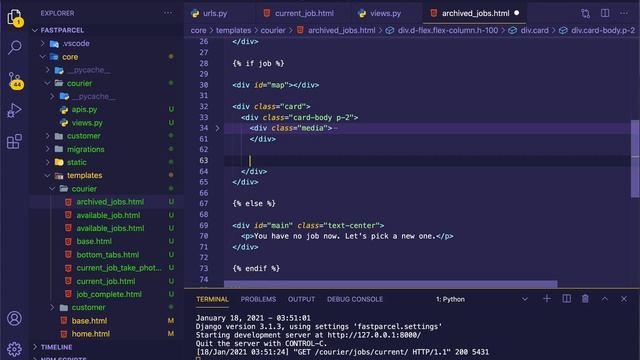640x360 pixels.
Task: Open the DEBUG CONSOLE tab
Action: pos(355,299)
